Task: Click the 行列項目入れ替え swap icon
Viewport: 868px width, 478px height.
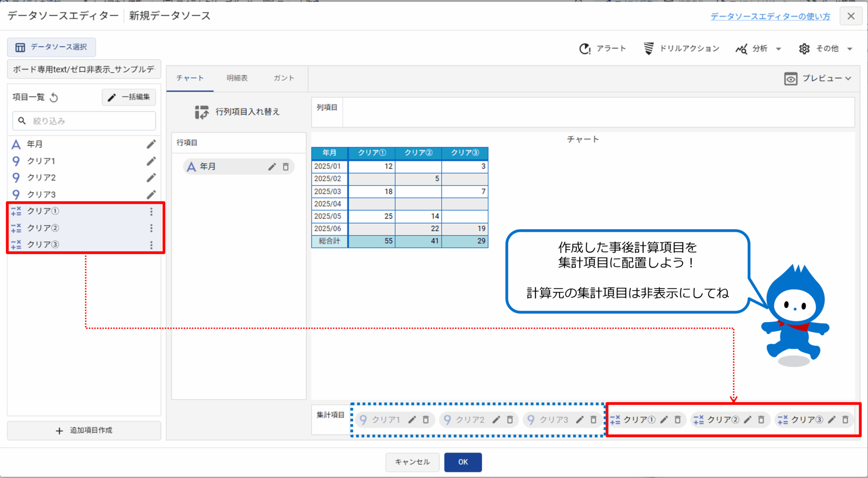Action: [202, 112]
